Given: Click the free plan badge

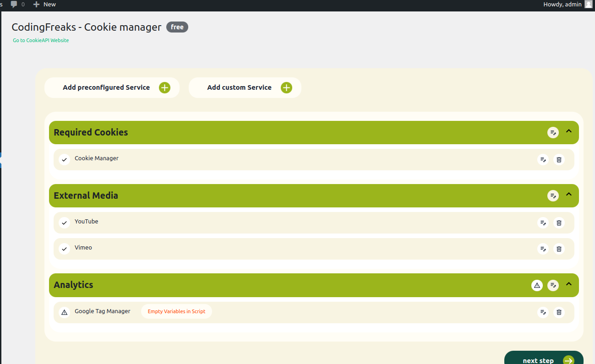Looking at the screenshot, I should point(177,27).
